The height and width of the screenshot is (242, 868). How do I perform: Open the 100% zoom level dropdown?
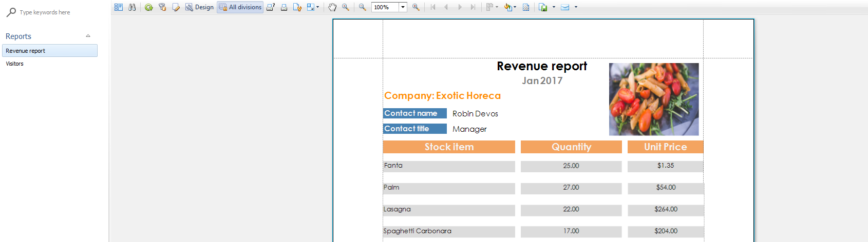[x=403, y=7]
